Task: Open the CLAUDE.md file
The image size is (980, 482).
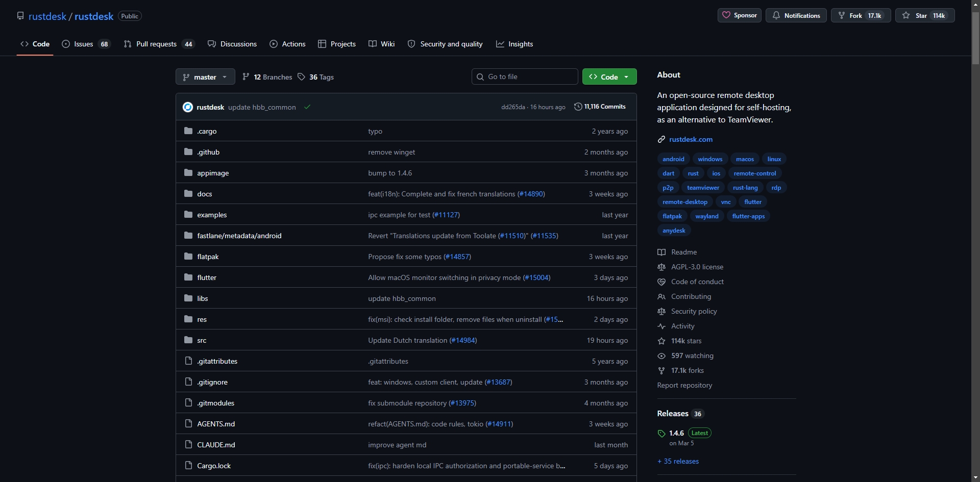Action: 216,445
